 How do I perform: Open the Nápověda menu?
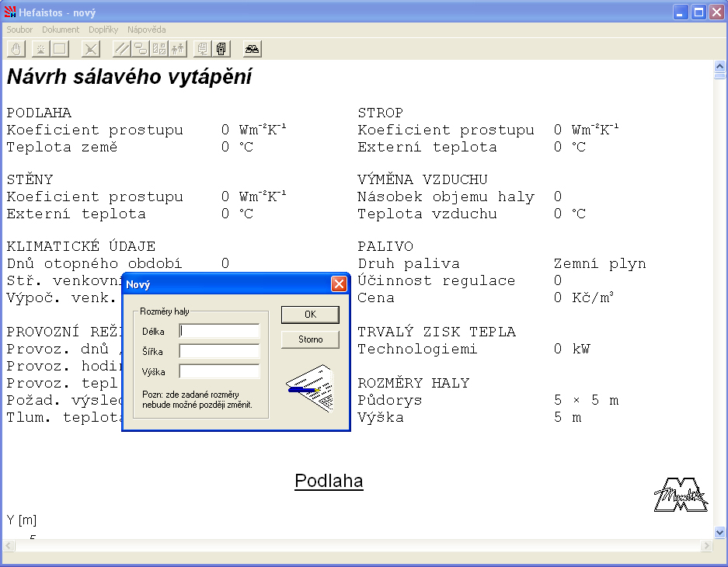[x=147, y=30]
